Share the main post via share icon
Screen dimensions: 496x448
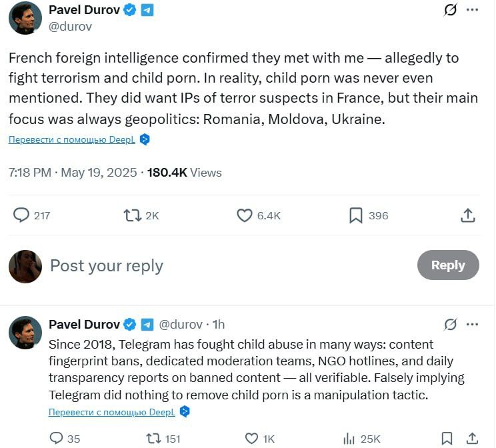468,215
